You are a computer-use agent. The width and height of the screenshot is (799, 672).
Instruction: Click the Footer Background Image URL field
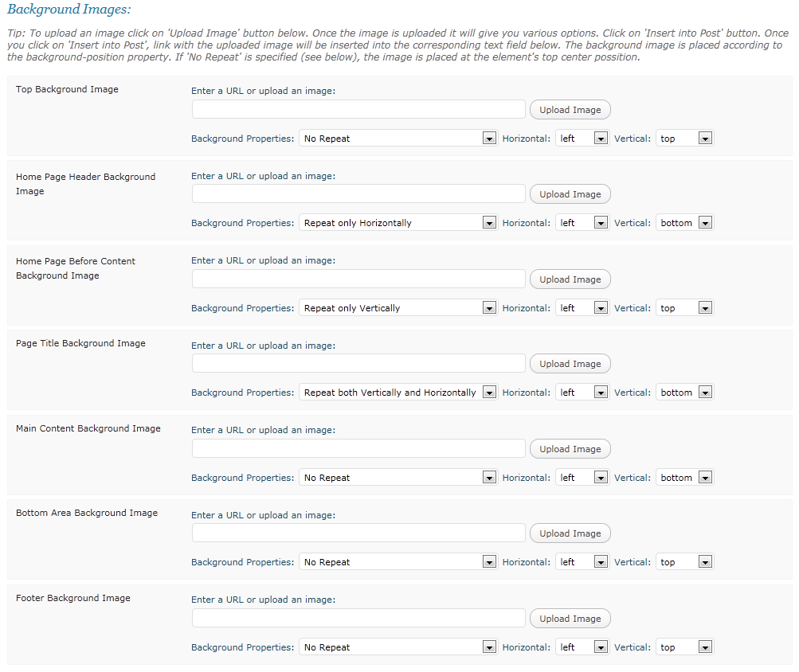pyautogui.click(x=358, y=619)
